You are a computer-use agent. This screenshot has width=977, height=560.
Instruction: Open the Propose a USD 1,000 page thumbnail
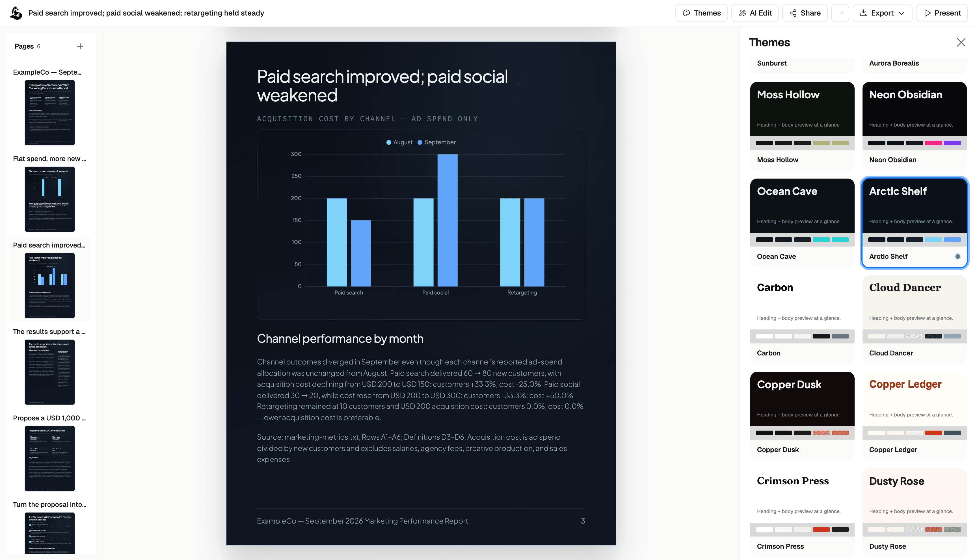tap(50, 459)
